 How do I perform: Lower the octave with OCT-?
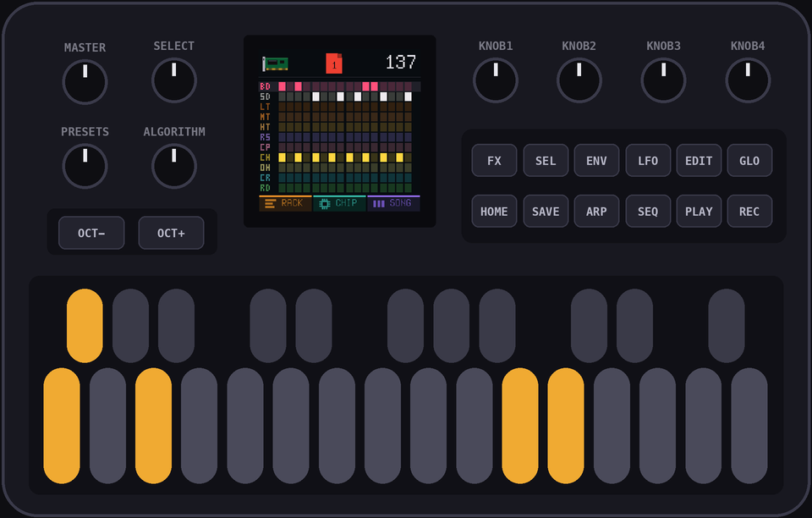[91, 233]
